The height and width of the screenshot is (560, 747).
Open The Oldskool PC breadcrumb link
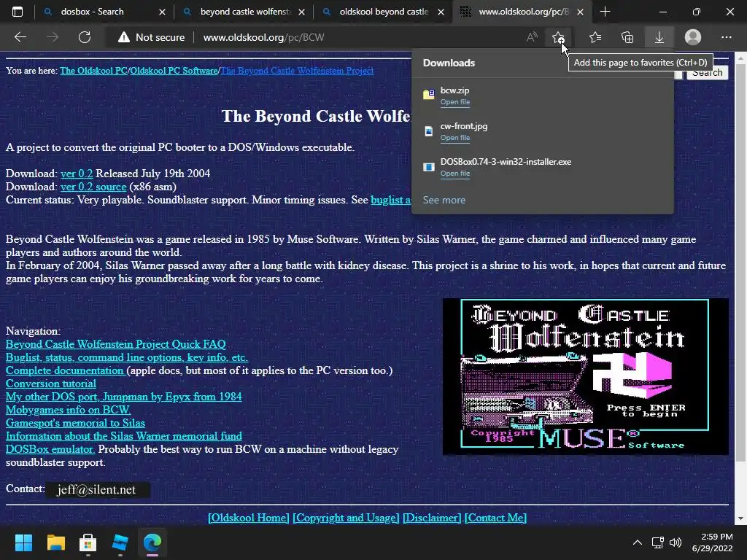coord(93,71)
